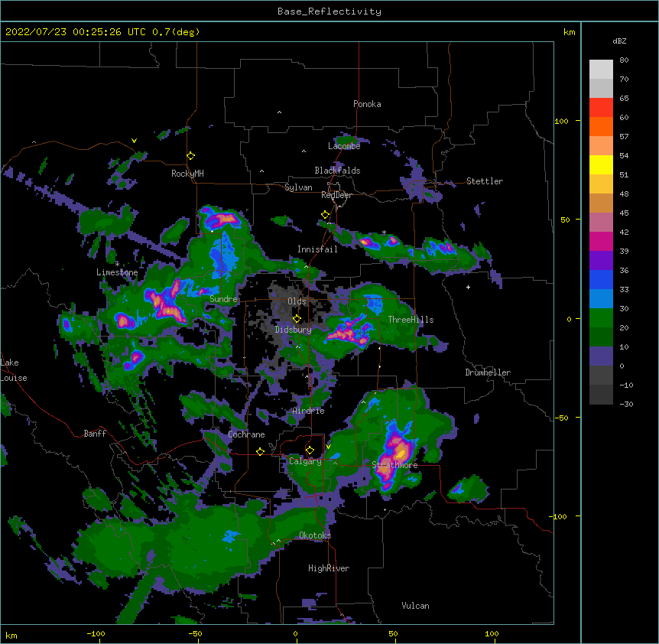Viewport: 659px width, 644px height.
Task: Click the Strathmore city label
Action: 394,465
